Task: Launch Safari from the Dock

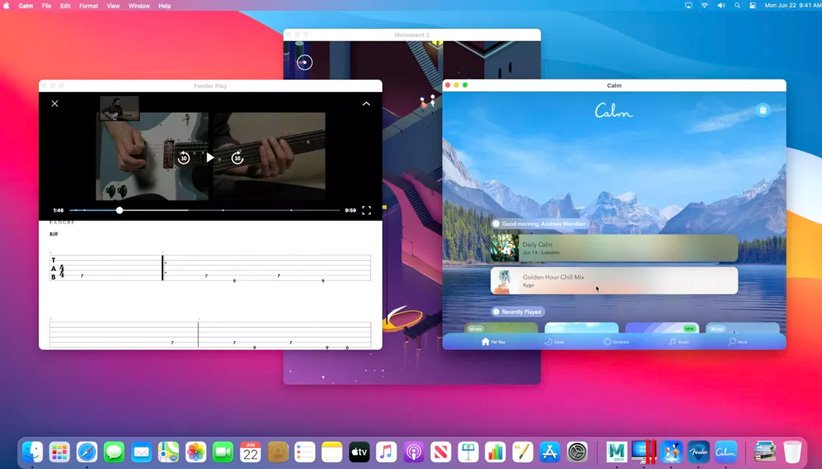Action: coord(87,452)
